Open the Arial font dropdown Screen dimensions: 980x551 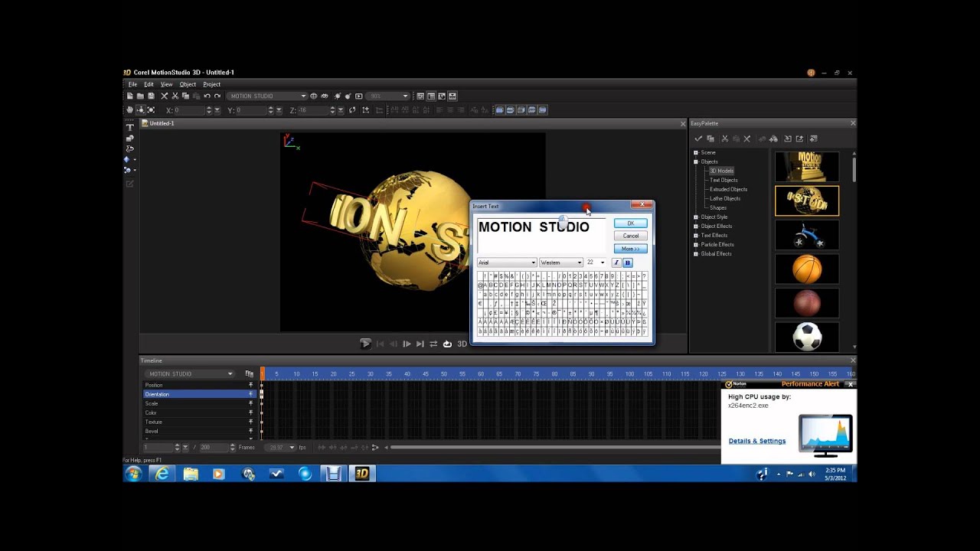point(507,262)
